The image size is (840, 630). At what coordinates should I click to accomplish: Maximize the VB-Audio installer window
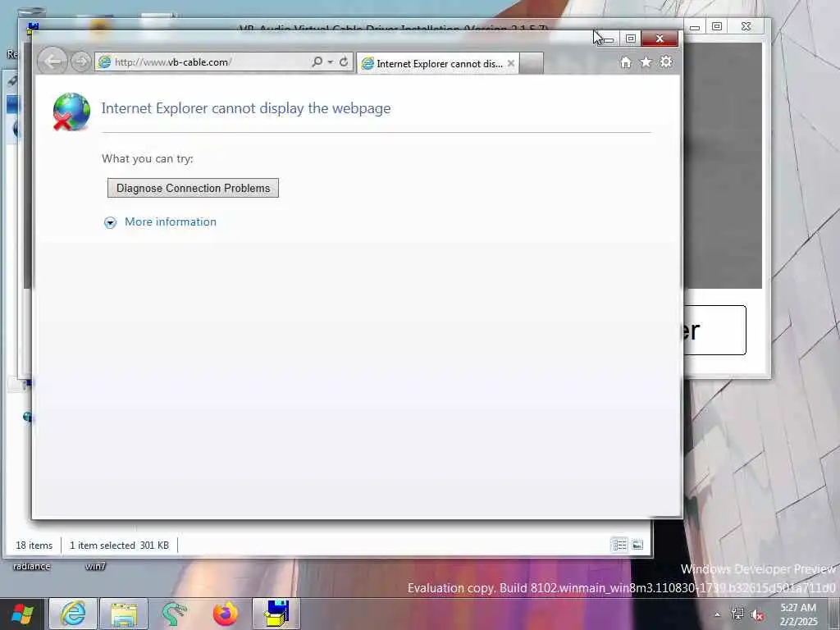point(717,26)
